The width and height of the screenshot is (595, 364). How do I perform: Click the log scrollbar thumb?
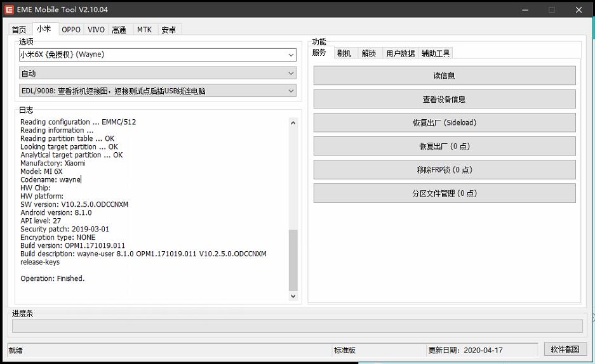pyautogui.click(x=293, y=260)
